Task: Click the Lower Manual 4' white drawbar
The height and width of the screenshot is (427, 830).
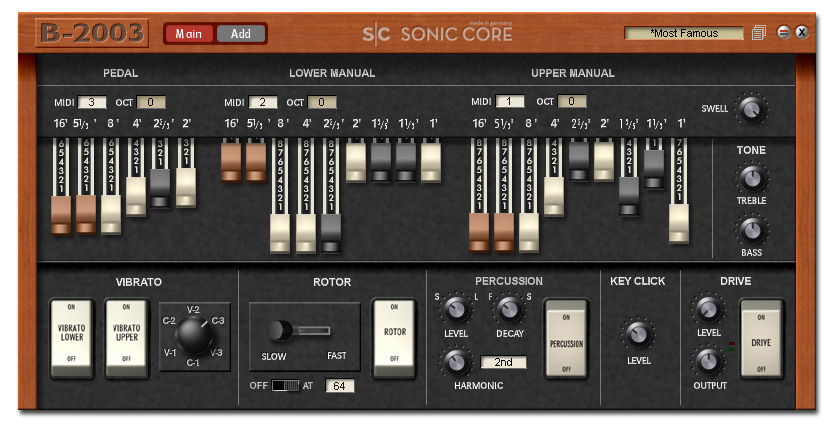Action: (306, 233)
